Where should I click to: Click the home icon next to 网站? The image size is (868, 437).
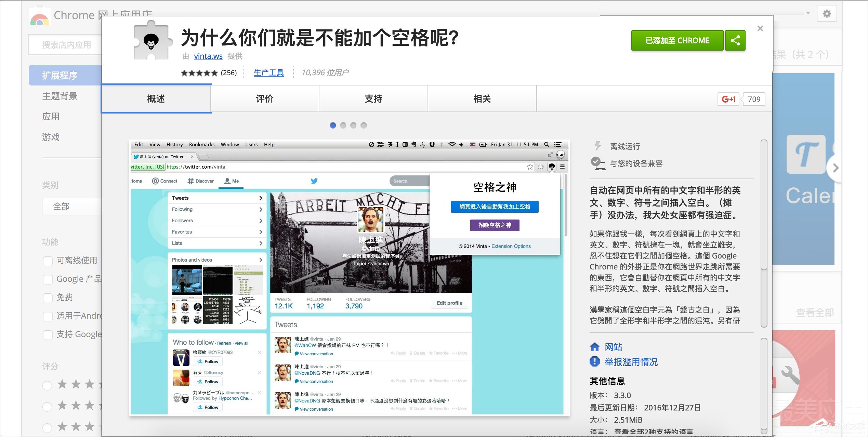point(595,347)
